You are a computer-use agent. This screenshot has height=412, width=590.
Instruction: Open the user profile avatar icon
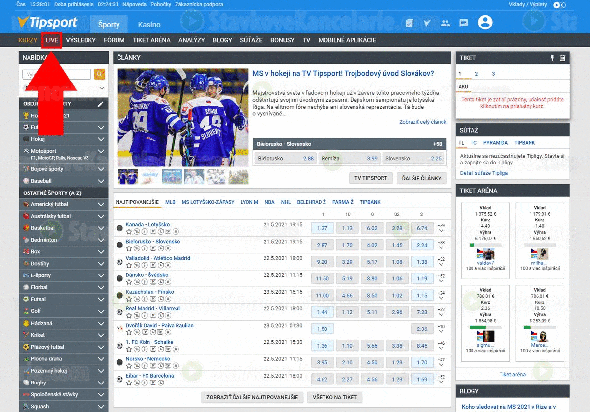[485, 22]
